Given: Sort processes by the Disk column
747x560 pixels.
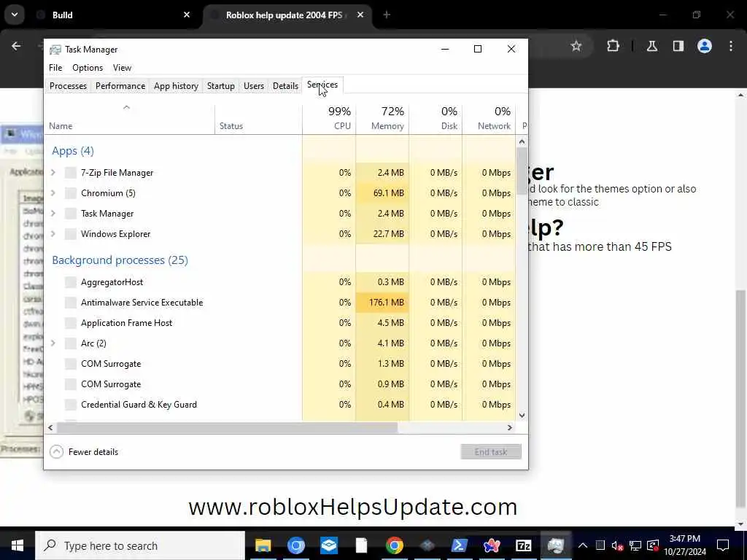Looking at the screenshot, I should tap(436, 119).
